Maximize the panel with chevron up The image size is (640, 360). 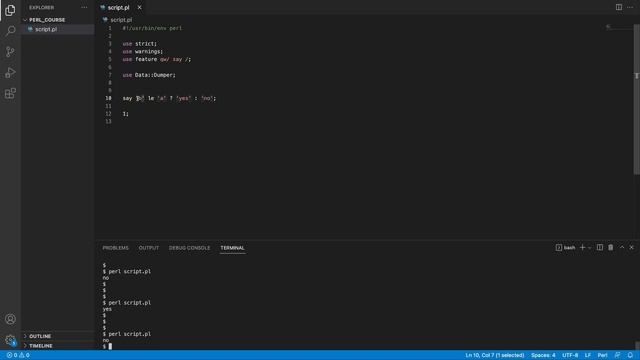622,247
